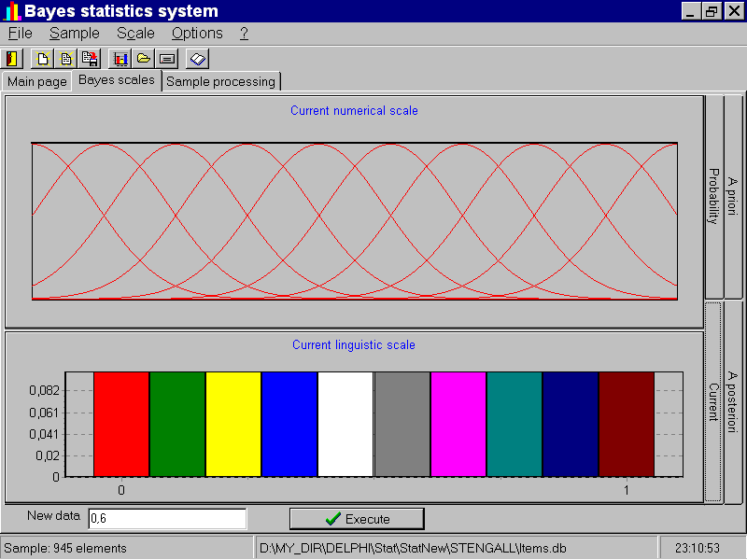This screenshot has width=747, height=560.
Task: Click the Execute button
Action: click(357, 519)
